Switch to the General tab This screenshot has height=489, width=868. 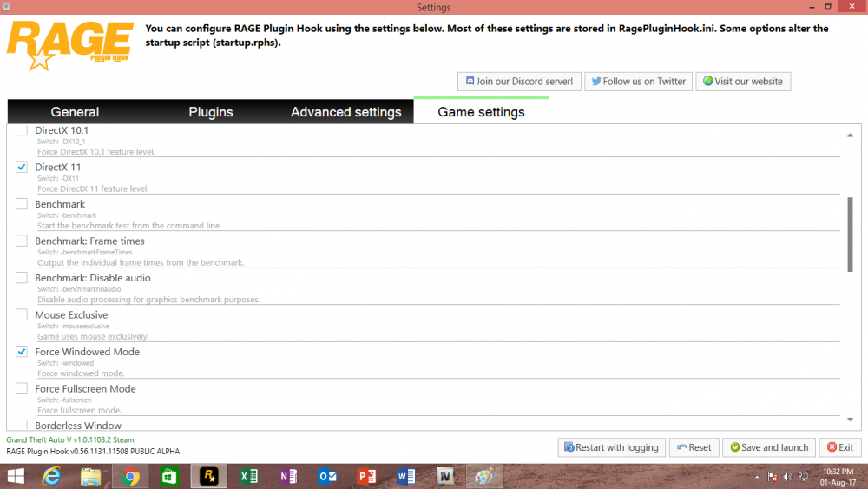(75, 112)
